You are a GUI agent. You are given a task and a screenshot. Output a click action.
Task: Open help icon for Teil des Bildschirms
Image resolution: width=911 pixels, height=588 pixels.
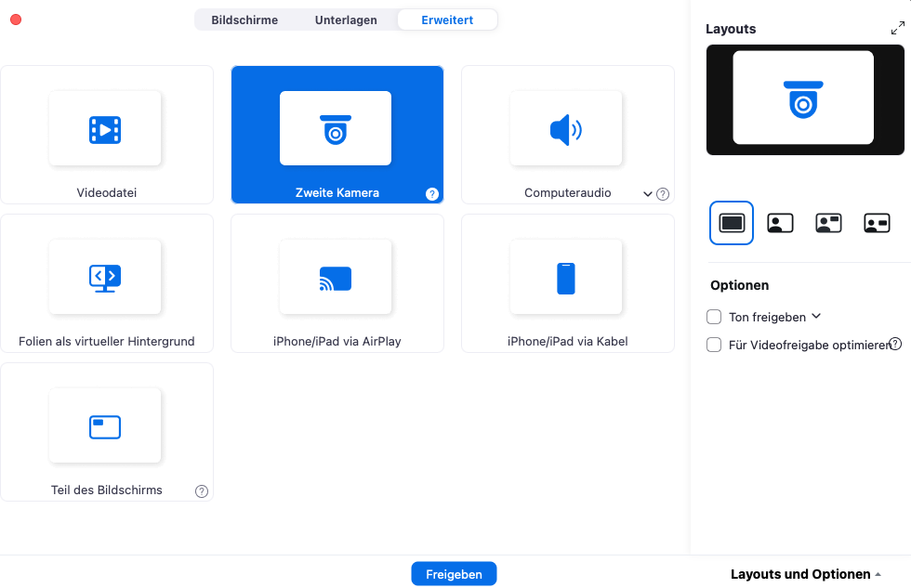click(x=202, y=490)
